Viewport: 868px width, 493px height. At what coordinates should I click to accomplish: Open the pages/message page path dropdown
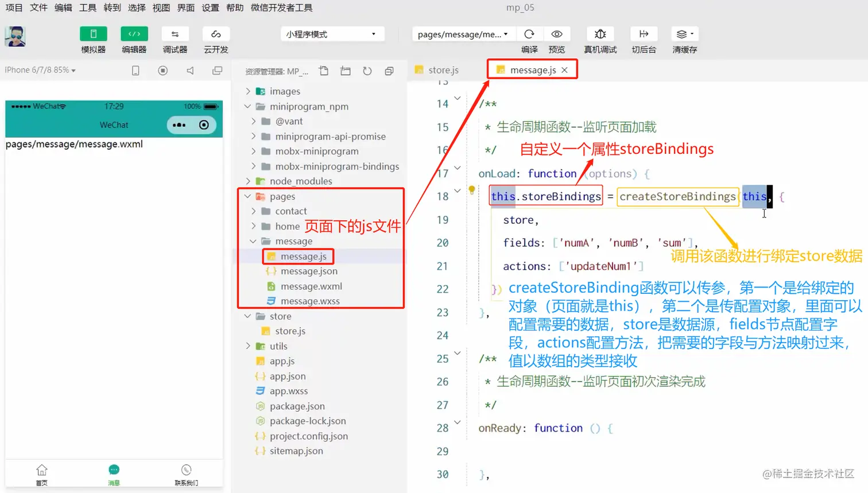pos(463,34)
